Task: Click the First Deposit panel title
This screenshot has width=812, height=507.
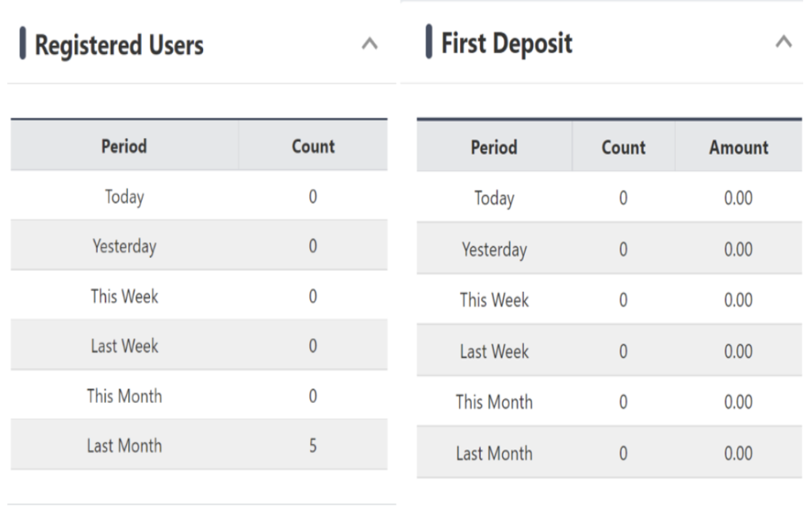Action: (x=507, y=43)
